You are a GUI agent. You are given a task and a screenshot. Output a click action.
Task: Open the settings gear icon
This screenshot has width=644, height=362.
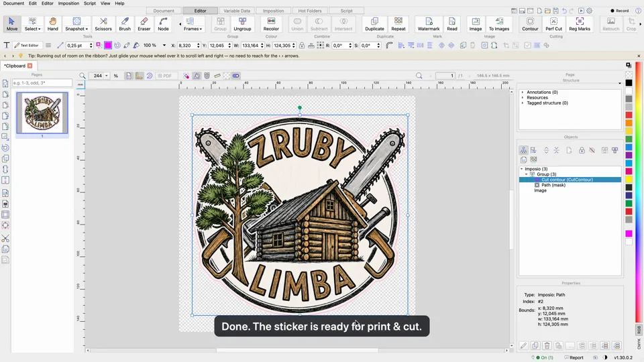pyautogui.click(x=590, y=11)
